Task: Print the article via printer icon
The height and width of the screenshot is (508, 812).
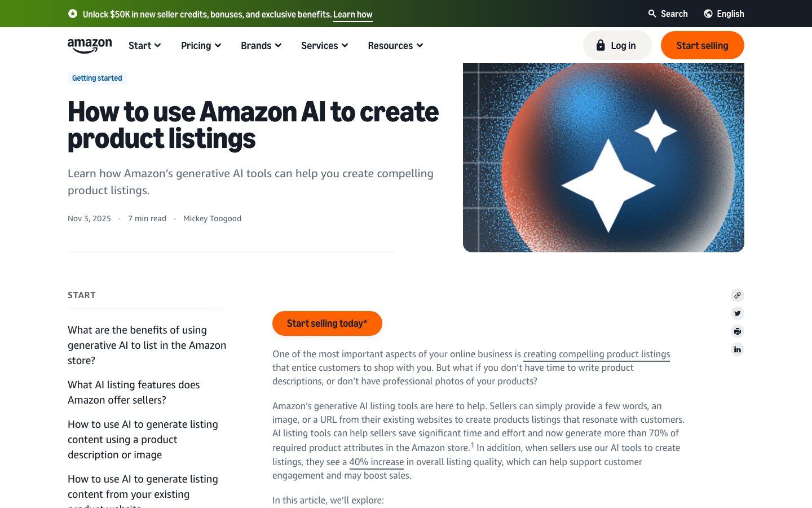Action: tap(738, 331)
